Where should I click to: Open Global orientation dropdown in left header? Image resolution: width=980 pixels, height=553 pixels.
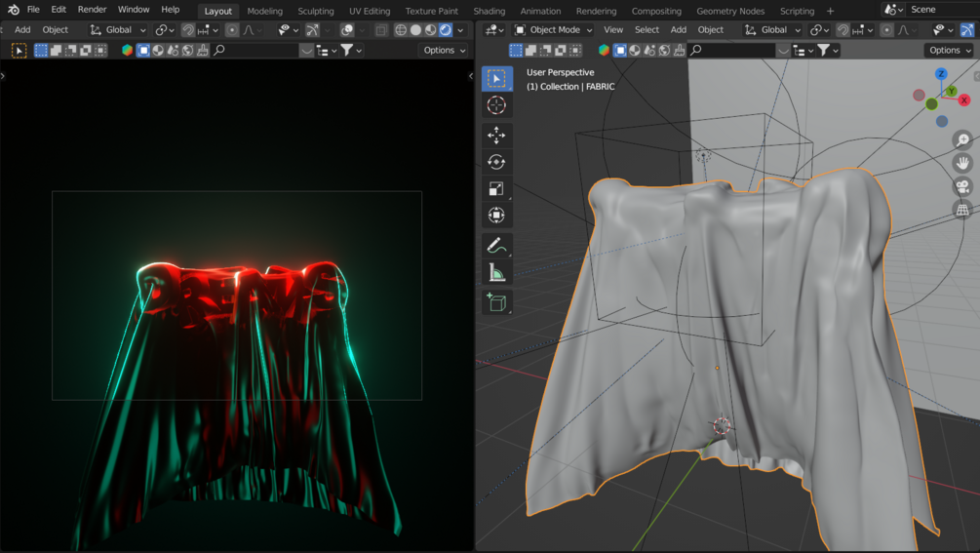pos(118,30)
